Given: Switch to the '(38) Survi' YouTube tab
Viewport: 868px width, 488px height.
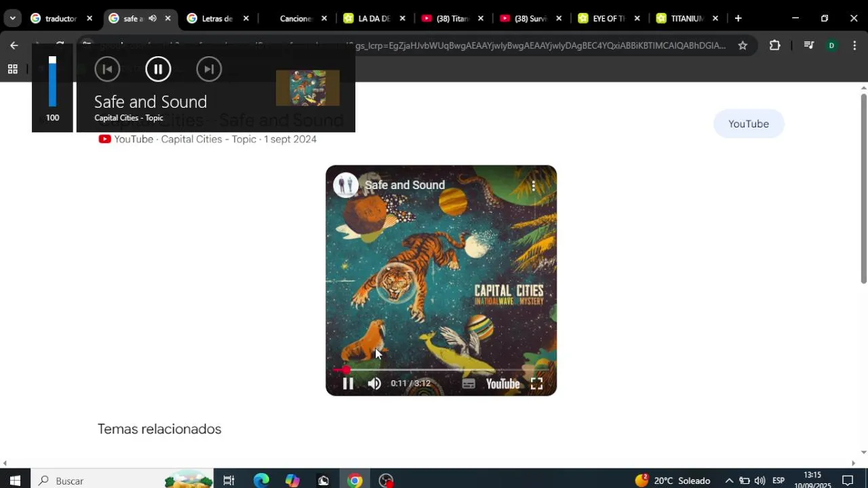Looking at the screenshot, I should pyautogui.click(x=530, y=18).
